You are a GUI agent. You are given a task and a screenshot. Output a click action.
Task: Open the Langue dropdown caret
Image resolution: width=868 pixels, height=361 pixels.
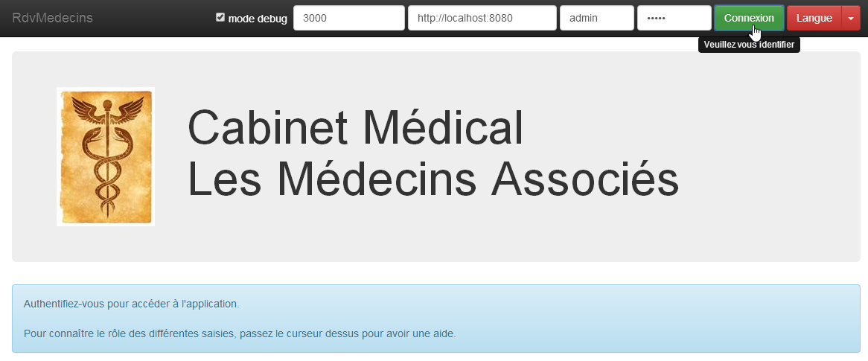(851, 18)
